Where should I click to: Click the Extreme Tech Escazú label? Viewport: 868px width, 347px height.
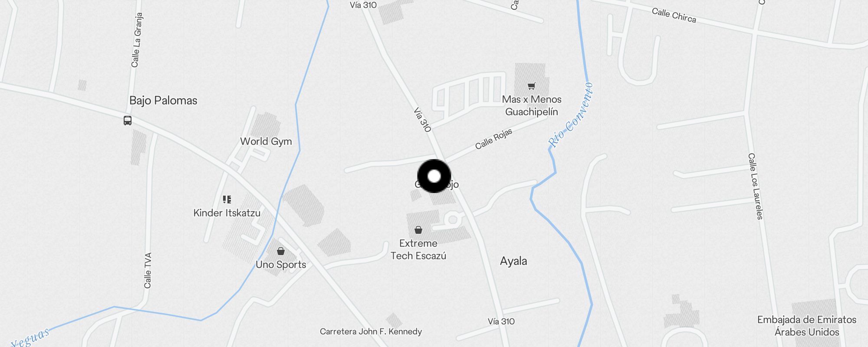[x=418, y=249]
